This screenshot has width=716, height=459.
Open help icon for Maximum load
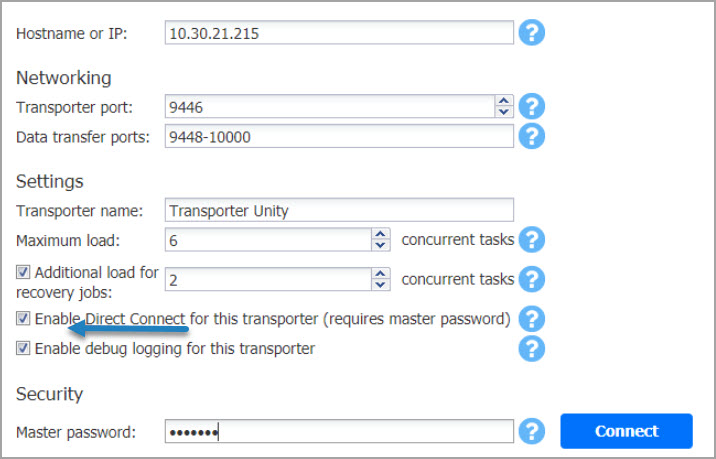coord(532,239)
